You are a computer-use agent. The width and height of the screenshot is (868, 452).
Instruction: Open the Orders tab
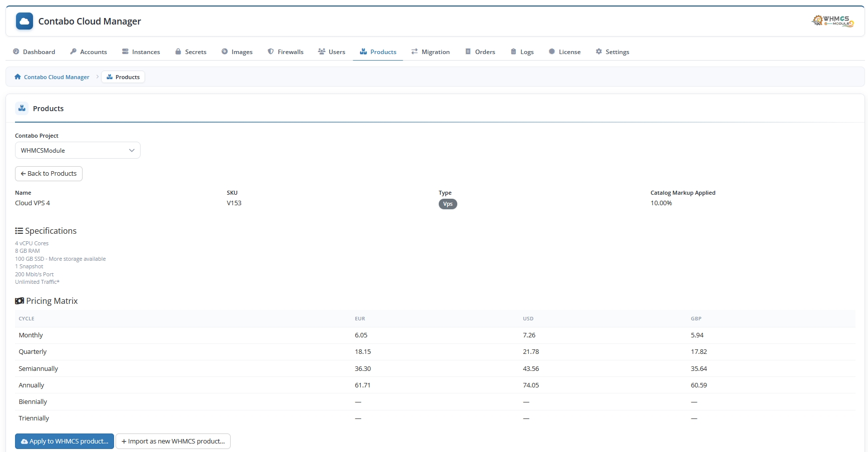[x=480, y=52]
